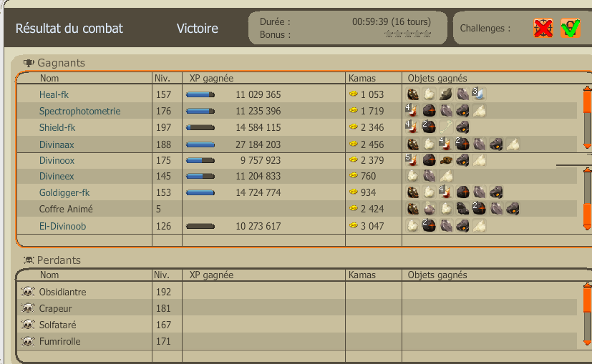Viewport: 592px width, 364px height.
Task: Click the trophy icon beside Gagnants
Action: (29, 63)
